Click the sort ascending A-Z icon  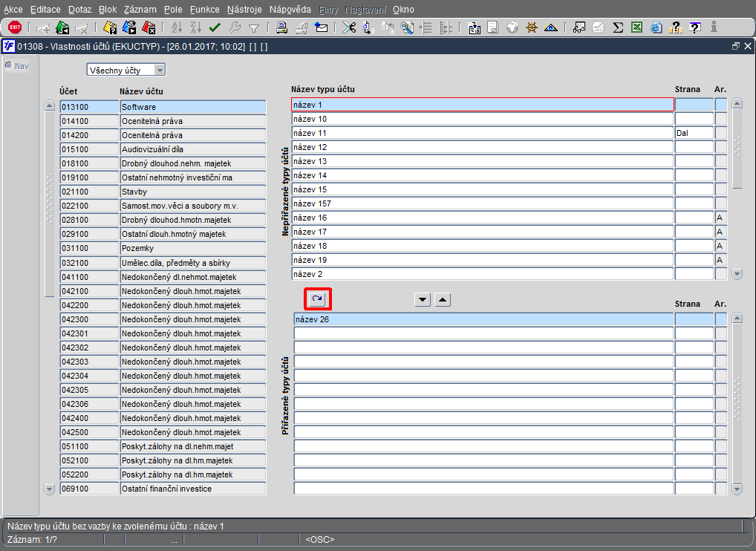[177, 27]
